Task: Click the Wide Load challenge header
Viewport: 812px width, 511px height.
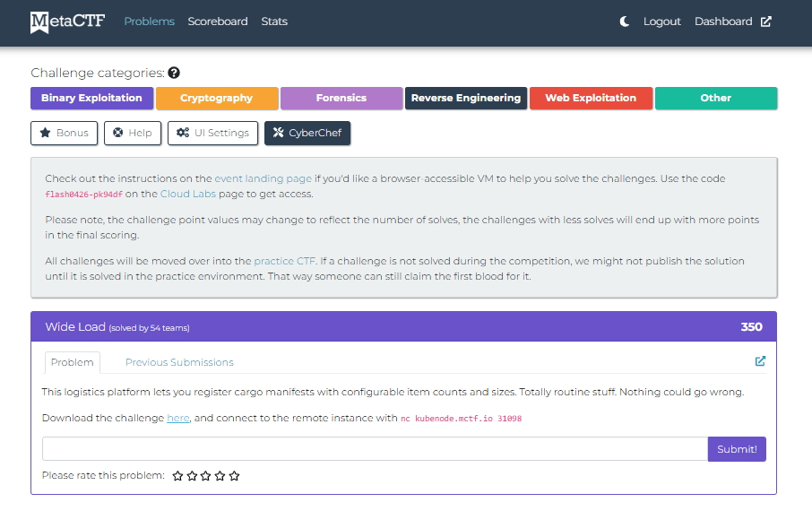Action: point(403,326)
